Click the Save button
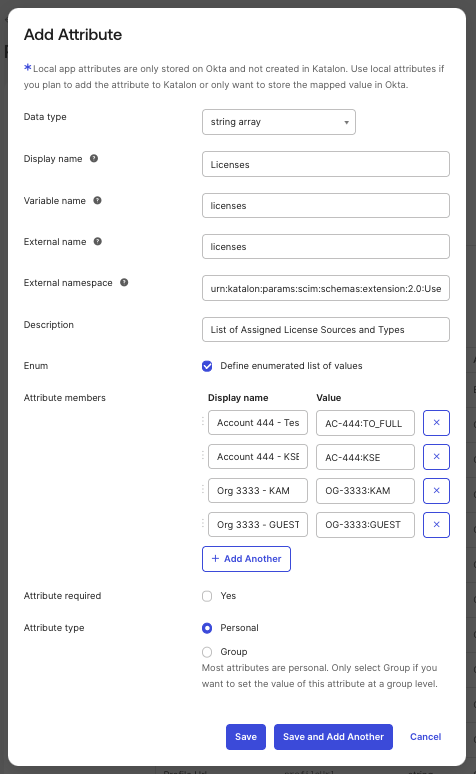Screen dimensions: 476x774 click(x=246, y=737)
